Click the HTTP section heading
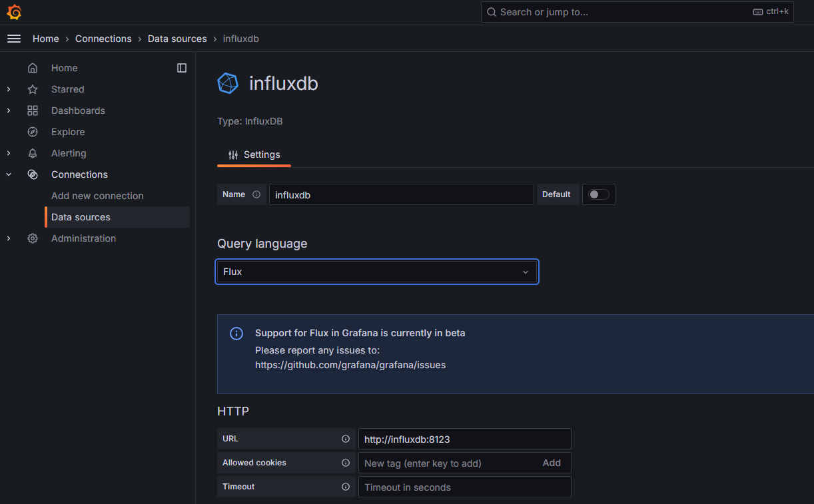Viewport: 814px width, 504px height. pyautogui.click(x=233, y=411)
